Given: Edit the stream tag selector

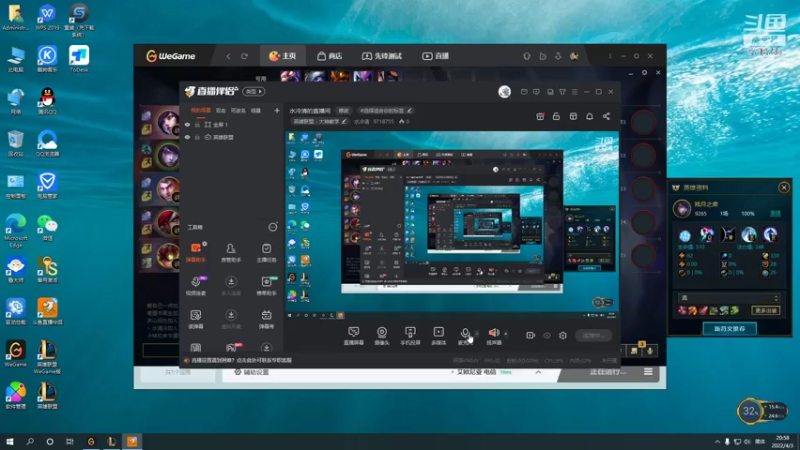Looking at the screenshot, I should (386, 110).
